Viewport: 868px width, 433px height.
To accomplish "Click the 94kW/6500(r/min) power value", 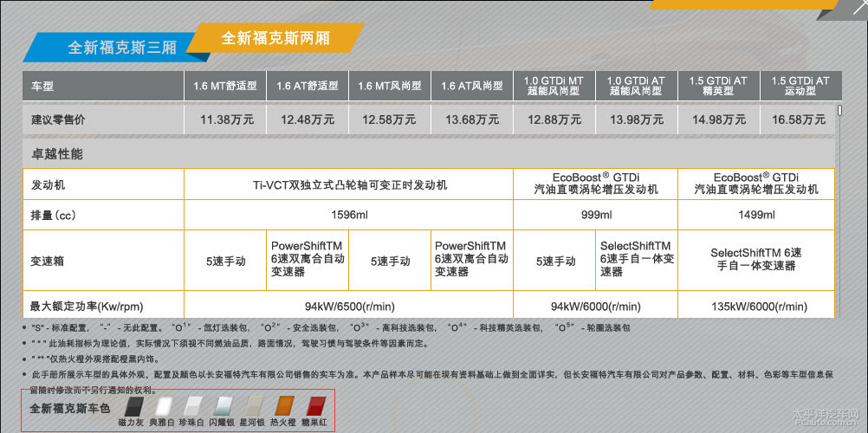I will (x=349, y=306).
